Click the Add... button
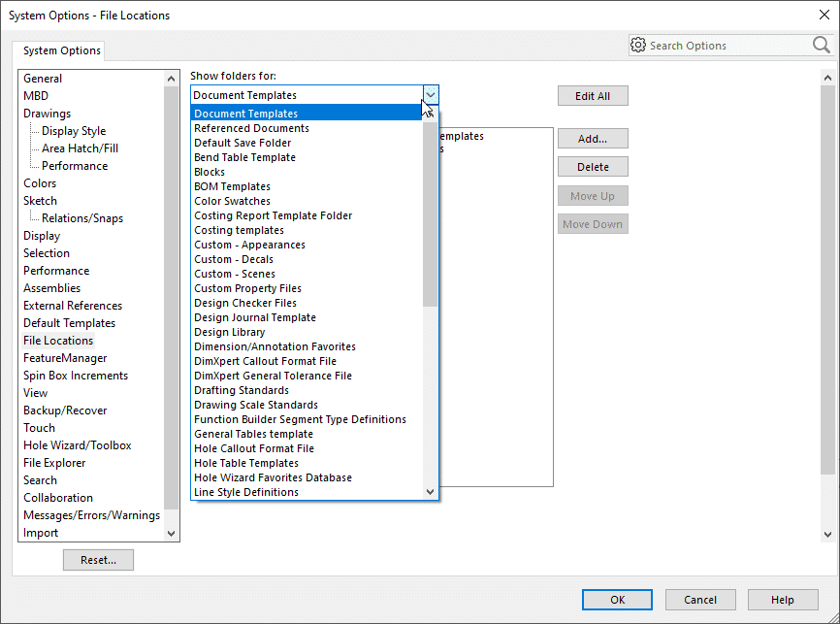The width and height of the screenshot is (840, 624). point(593,139)
